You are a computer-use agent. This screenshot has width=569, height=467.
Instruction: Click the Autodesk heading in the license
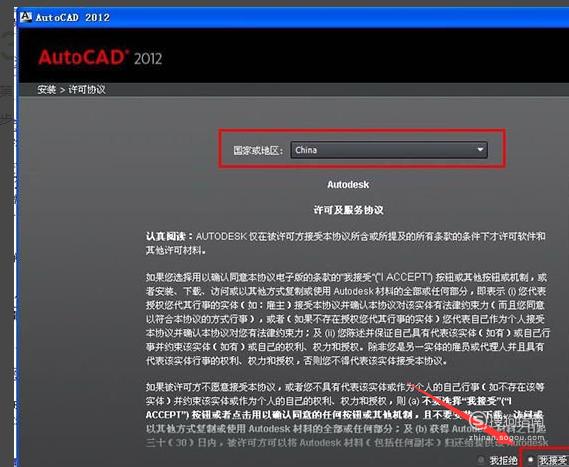[348, 184]
